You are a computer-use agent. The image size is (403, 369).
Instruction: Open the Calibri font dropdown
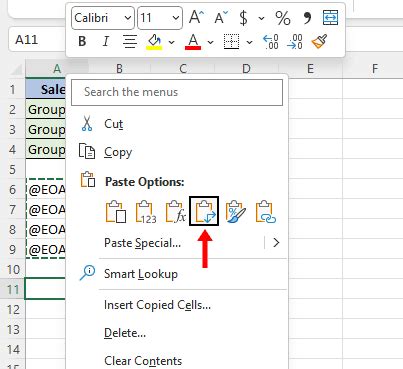[128, 18]
